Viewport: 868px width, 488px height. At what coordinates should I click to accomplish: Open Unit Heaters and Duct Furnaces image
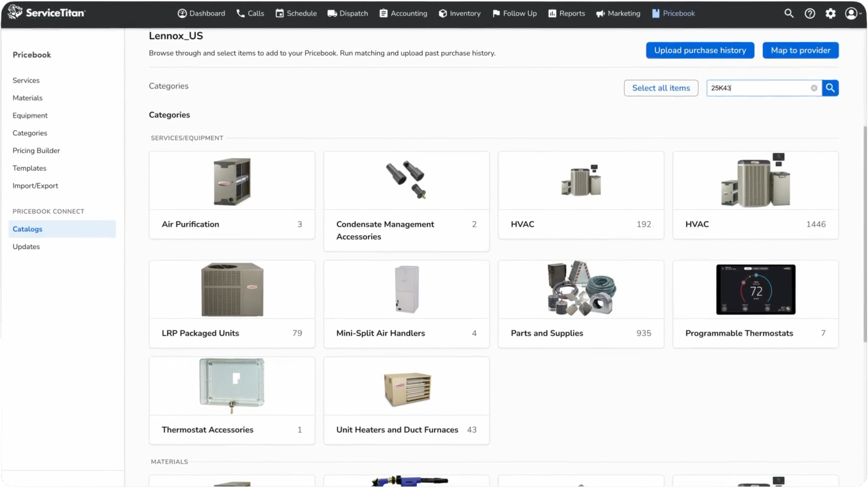tap(407, 389)
